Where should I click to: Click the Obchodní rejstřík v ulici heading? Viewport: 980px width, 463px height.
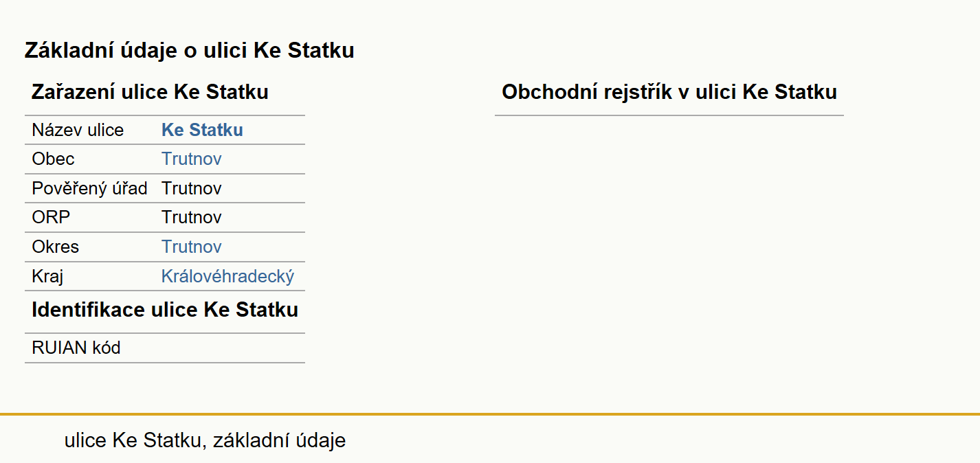point(669,92)
